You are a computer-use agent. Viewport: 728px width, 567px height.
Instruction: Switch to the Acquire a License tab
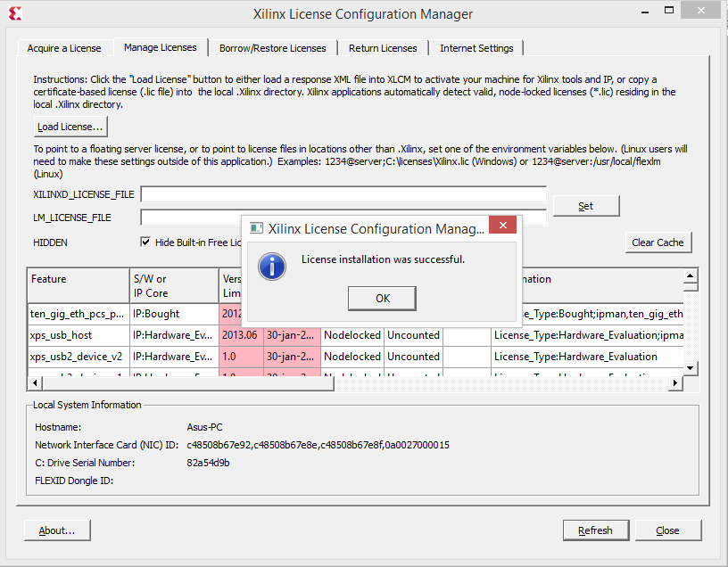coord(64,48)
